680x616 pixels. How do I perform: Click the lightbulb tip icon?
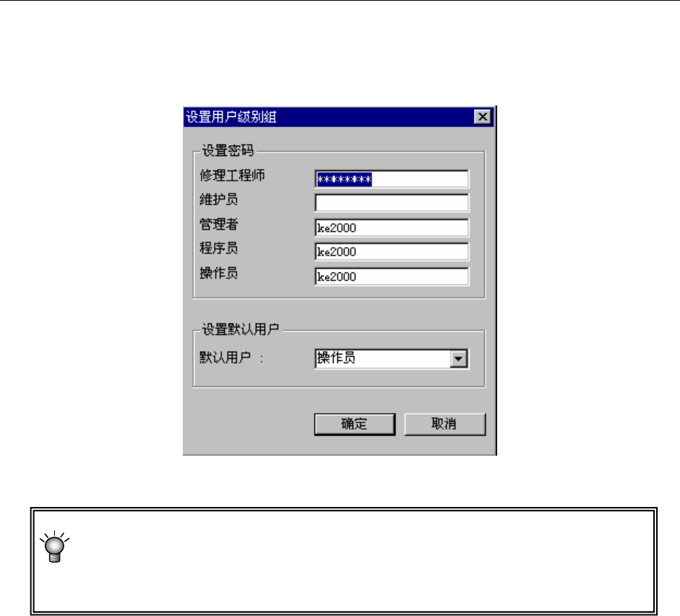[55, 546]
